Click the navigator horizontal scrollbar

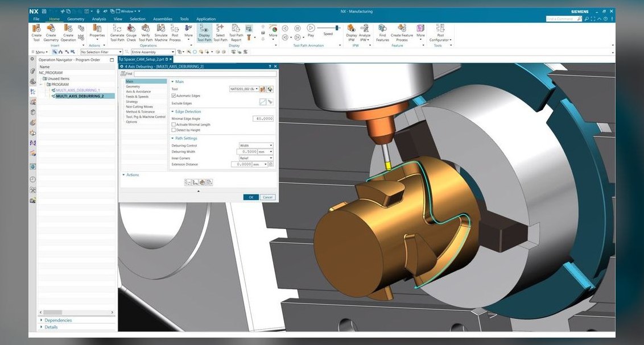tap(76, 312)
